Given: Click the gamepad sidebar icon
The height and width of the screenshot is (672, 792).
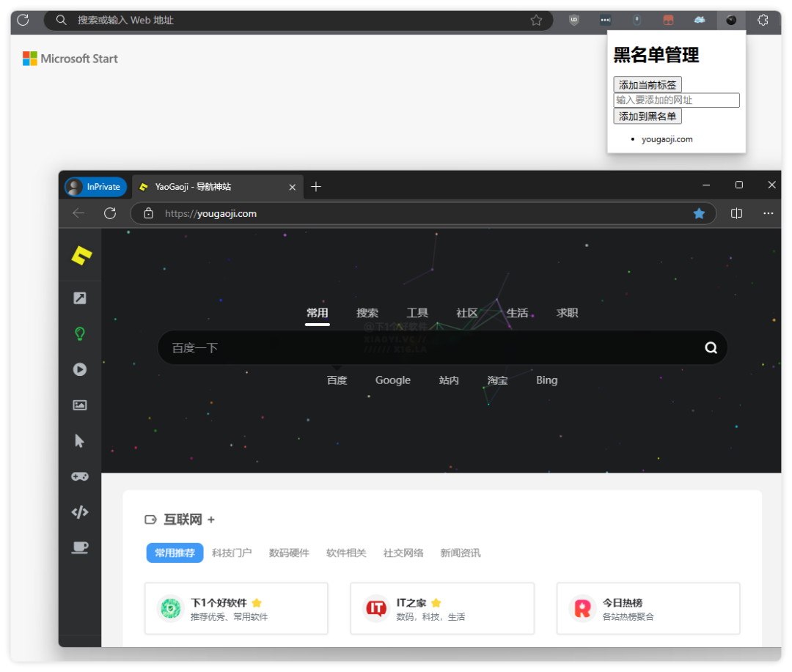Looking at the screenshot, I should [80, 476].
